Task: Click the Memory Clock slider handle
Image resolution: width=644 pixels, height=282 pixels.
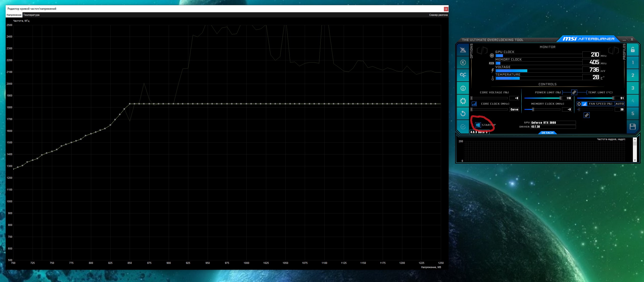Action: point(533,110)
